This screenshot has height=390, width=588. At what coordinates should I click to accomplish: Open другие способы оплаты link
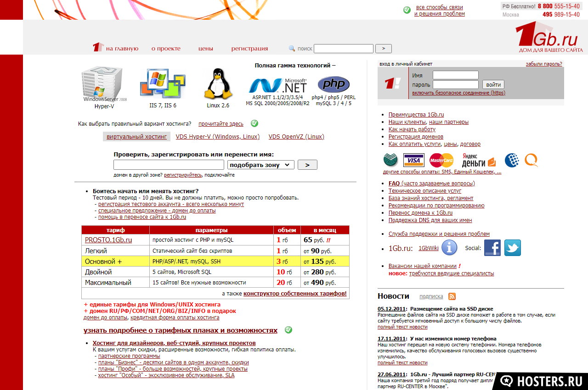pos(442,172)
